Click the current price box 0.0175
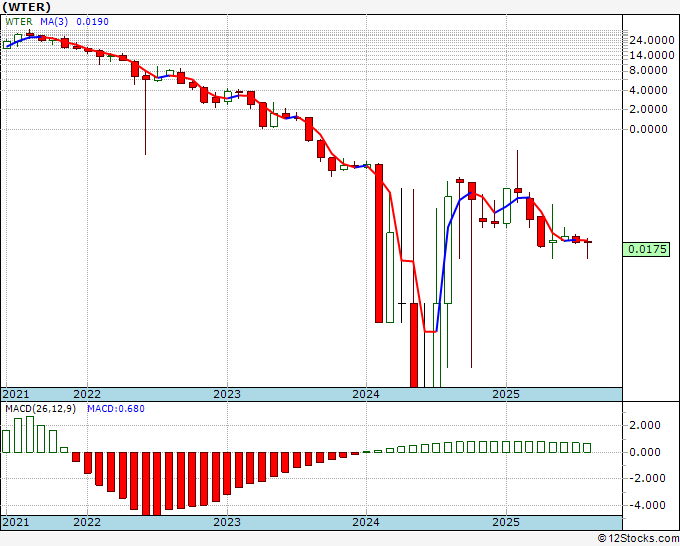The height and width of the screenshot is (546, 680). [x=646, y=249]
